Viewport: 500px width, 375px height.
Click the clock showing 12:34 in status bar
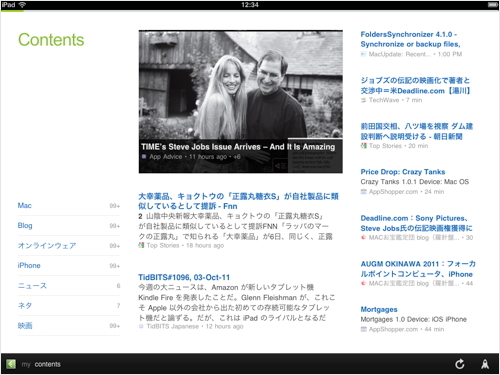point(250,5)
